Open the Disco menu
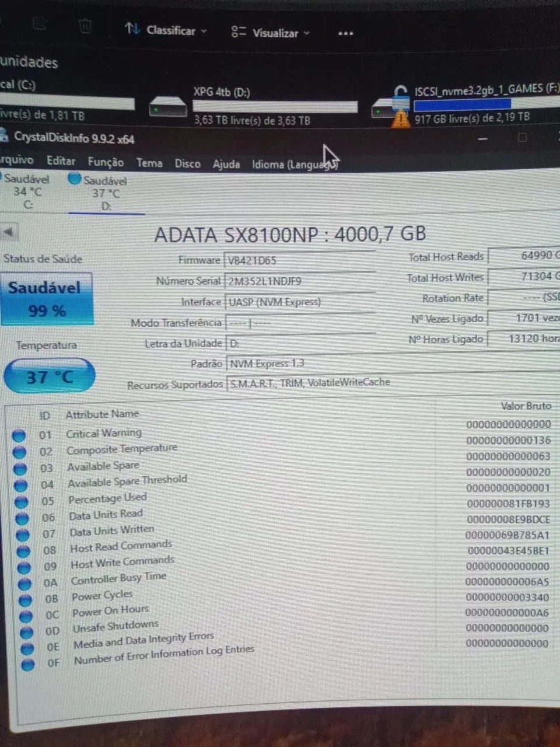This screenshot has height=747, width=560. tap(187, 163)
